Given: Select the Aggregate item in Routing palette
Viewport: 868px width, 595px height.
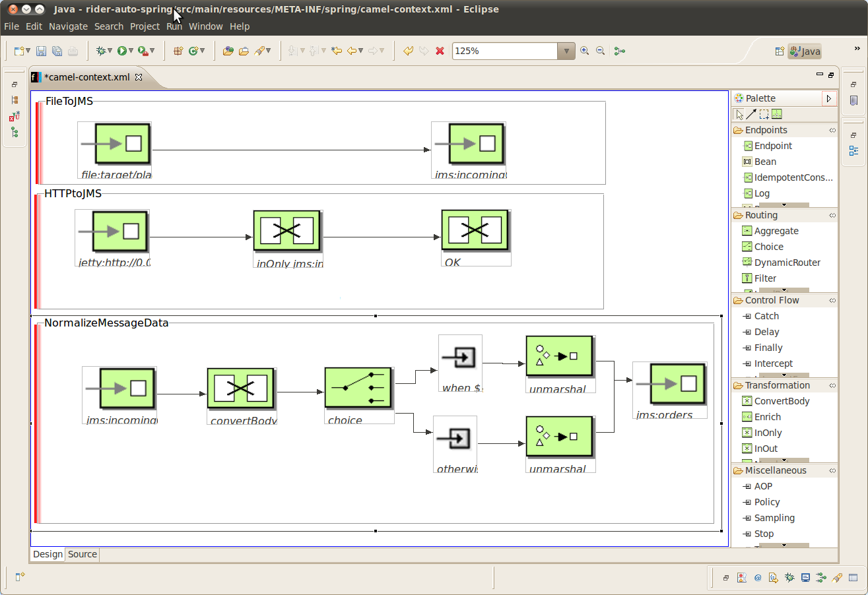Looking at the screenshot, I should pos(776,231).
